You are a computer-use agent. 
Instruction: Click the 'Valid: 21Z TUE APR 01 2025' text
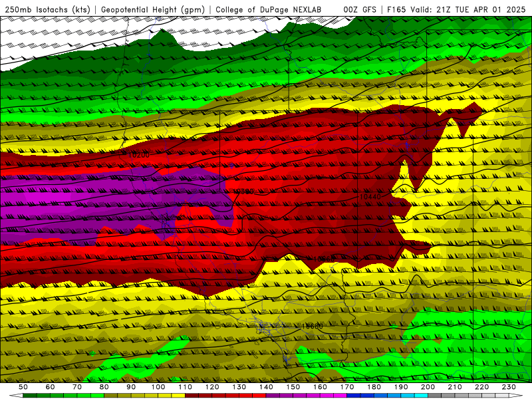pos(468,9)
